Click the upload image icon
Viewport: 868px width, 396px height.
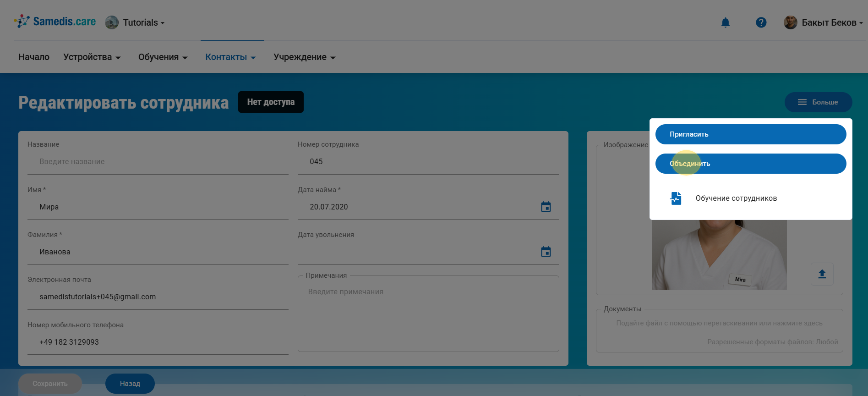(x=822, y=274)
